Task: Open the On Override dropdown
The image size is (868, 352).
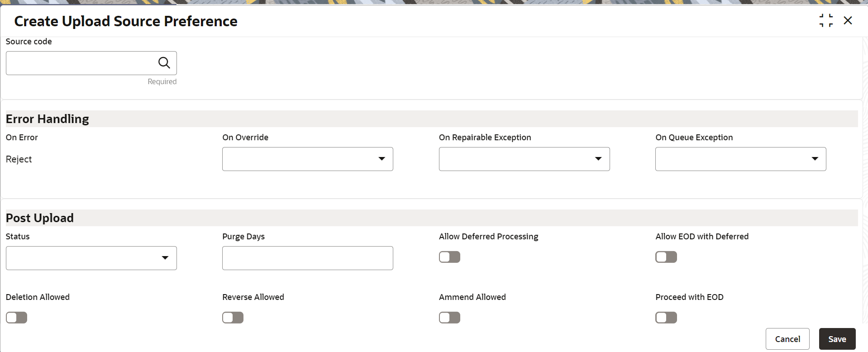Action: click(307, 159)
